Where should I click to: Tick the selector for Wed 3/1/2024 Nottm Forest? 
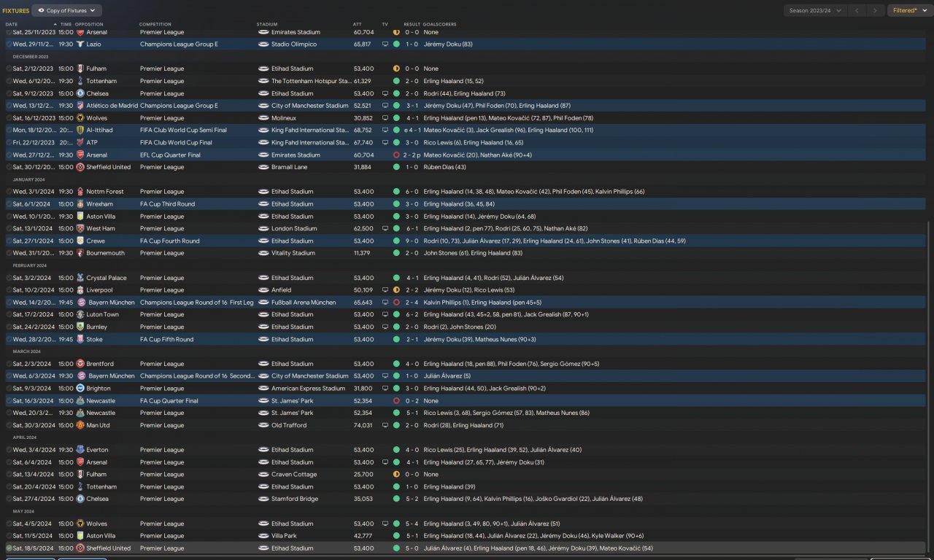tap(9, 192)
